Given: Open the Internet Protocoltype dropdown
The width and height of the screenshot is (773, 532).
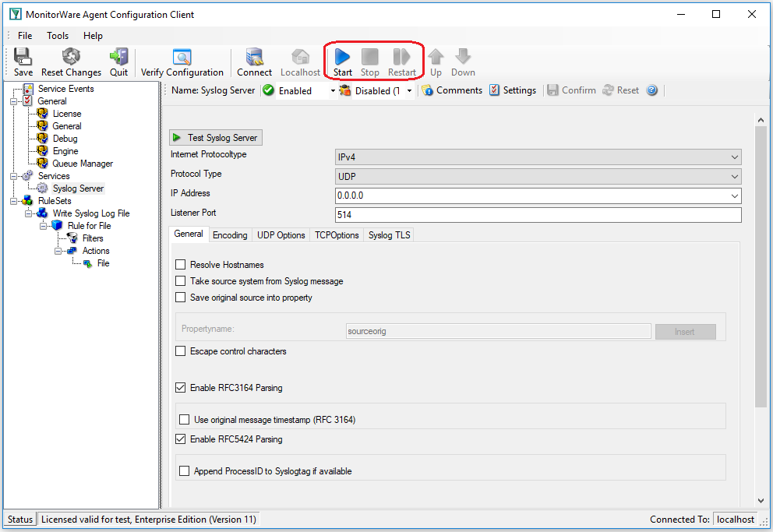Looking at the screenshot, I should point(538,157).
